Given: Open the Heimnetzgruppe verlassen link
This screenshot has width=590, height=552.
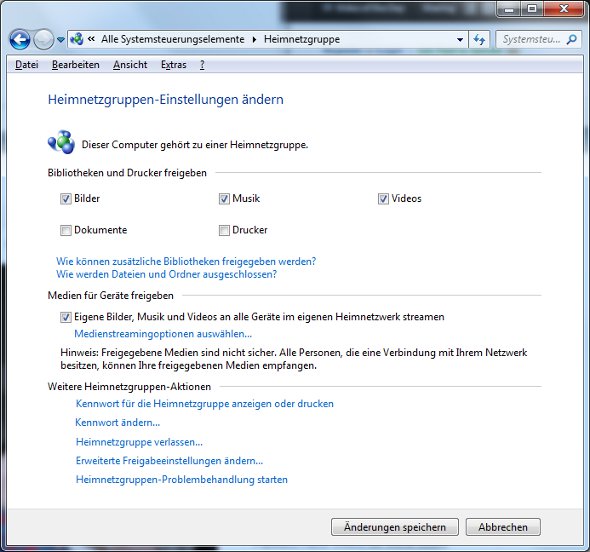Looking at the screenshot, I should (x=139, y=442).
